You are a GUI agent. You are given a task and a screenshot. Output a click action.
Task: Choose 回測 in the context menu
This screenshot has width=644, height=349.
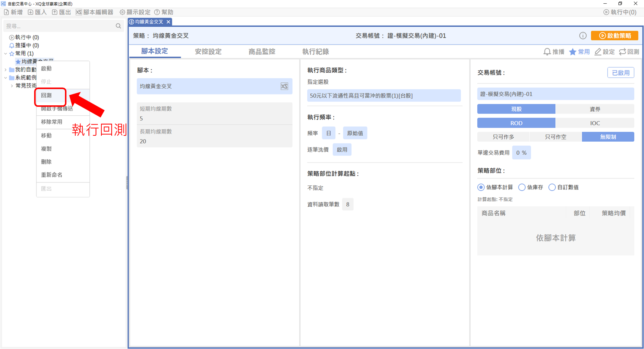click(47, 96)
